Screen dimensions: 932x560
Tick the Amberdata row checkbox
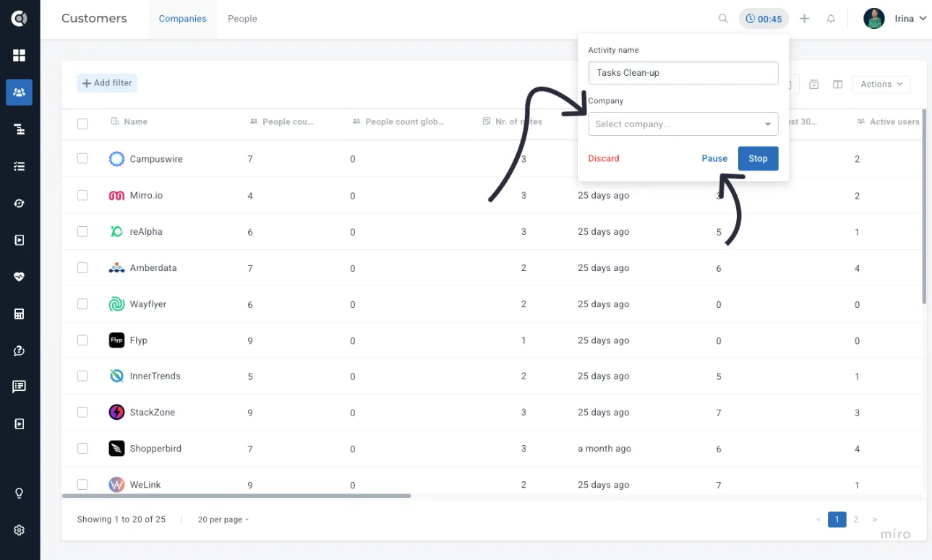tap(82, 267)
